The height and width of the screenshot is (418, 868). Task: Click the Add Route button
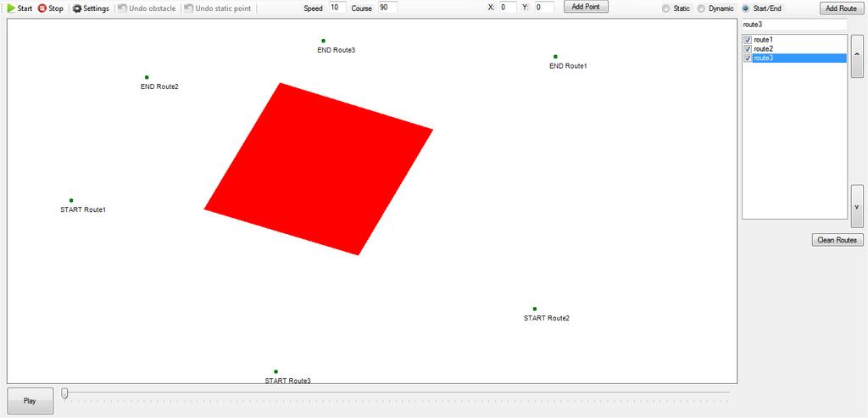click(x=841, y=8)
